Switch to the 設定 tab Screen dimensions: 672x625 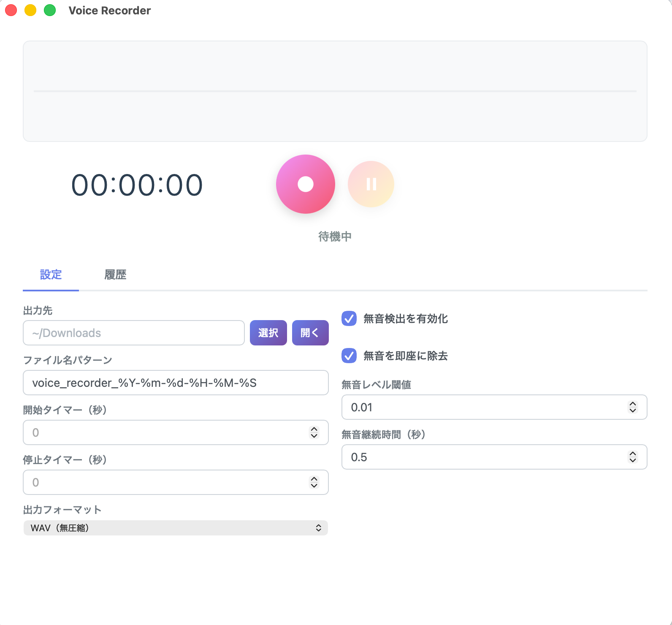tap(51, 274)
